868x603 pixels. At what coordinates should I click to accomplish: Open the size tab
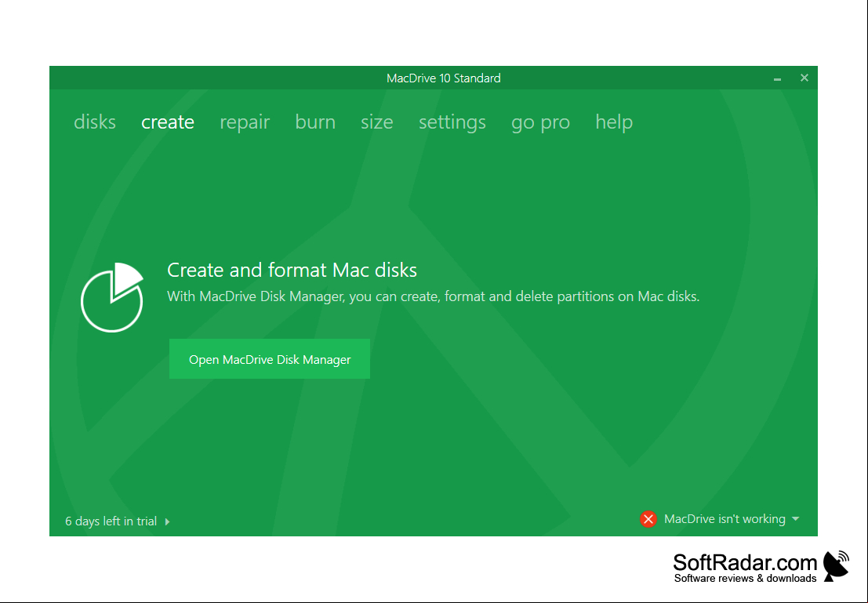coord(377,122)
